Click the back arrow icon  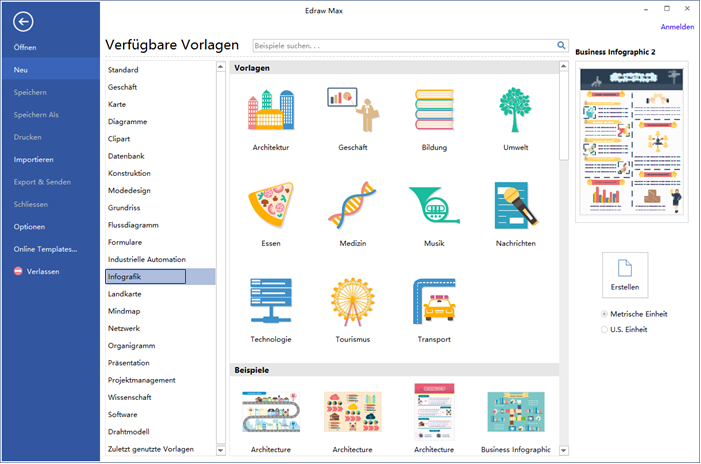[x=23, y=21]
